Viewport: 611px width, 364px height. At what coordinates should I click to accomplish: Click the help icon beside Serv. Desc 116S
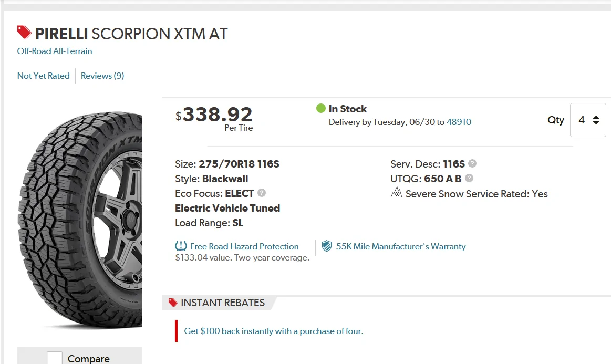tap(472, 163)
